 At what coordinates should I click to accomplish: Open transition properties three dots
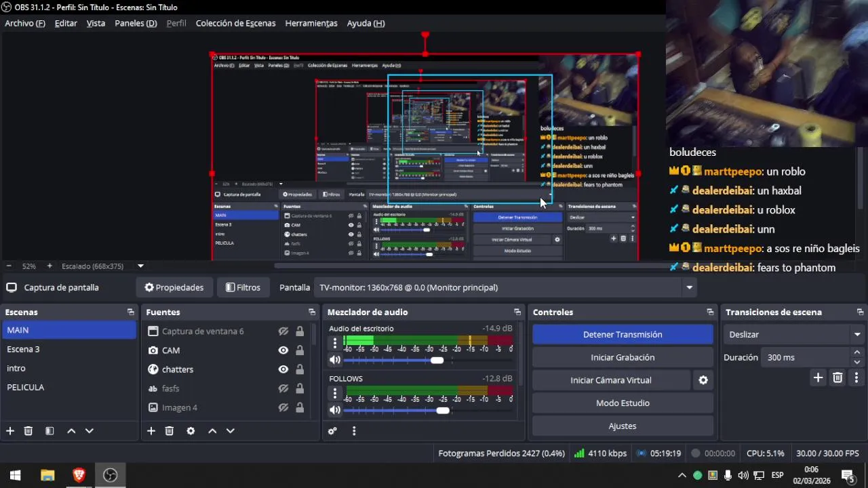click(856, 378)
